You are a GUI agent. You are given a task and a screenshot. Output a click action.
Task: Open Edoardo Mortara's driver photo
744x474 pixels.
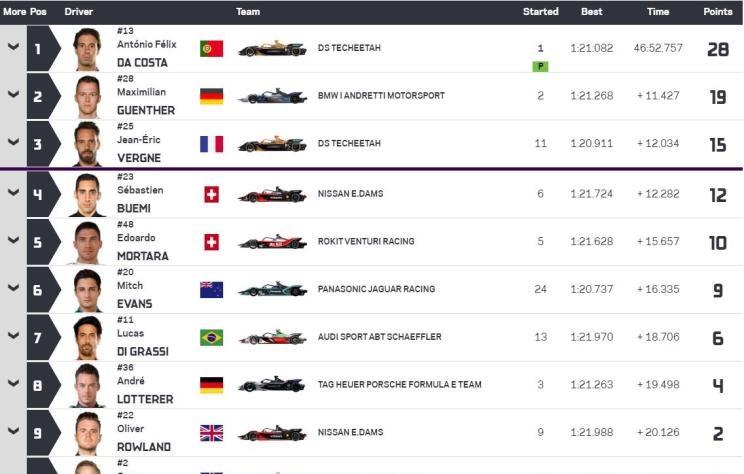coord(88,242)
